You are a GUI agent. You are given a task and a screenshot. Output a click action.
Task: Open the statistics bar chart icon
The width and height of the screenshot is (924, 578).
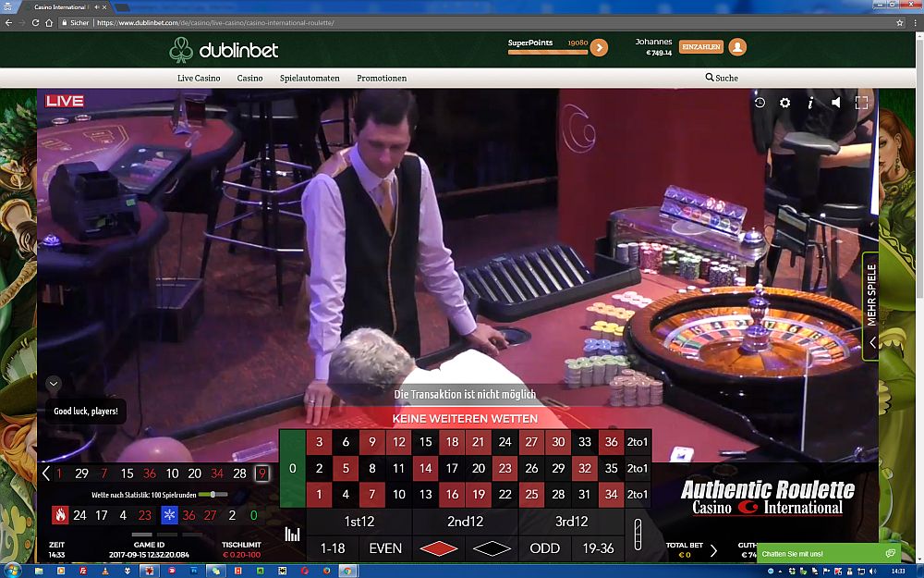(x=292, y=534)
